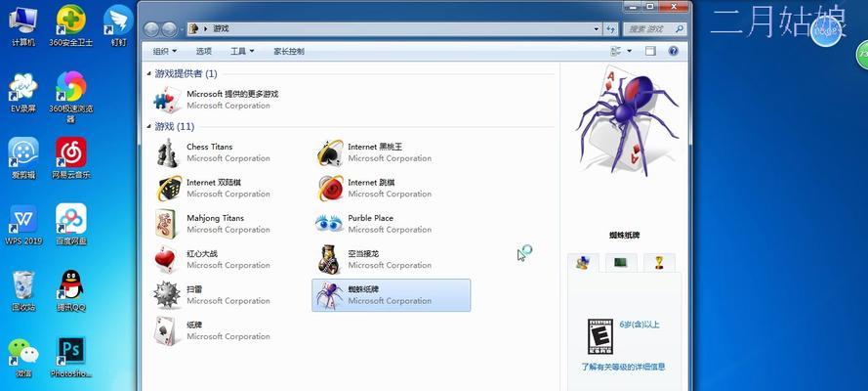Select the Internet 黑桃王 game icon
This screenshot has width=868, height=391.
point(330,152)
